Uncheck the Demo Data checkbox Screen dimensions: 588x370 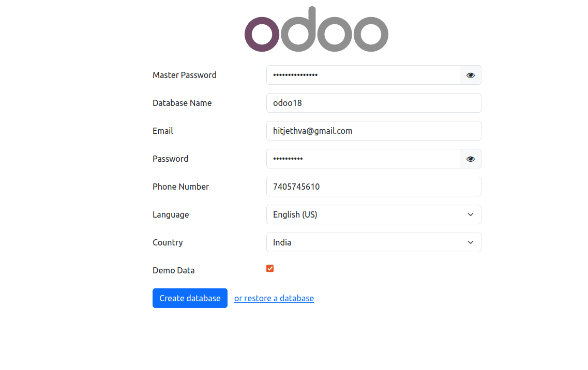click(270, 268)
